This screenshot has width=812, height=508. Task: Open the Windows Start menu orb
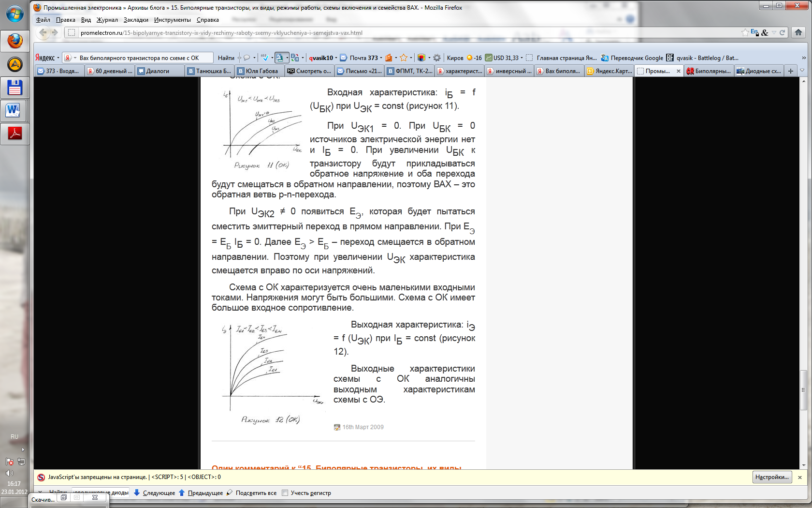(x=14, y=14)
